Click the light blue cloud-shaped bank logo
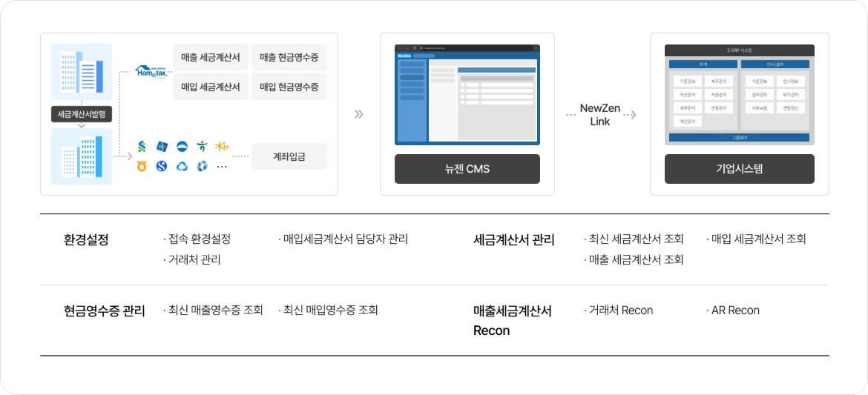Screen dimensions: 868x395 tap(182, 165)
